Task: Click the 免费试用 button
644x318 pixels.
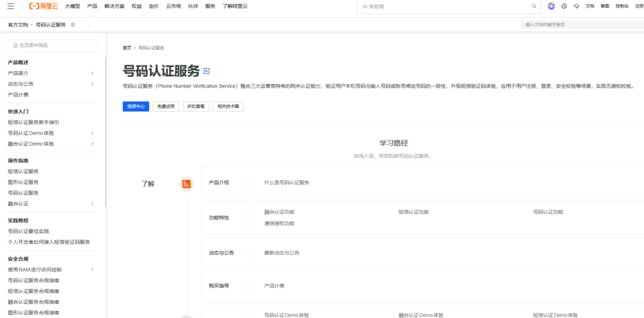Action: 166,106
